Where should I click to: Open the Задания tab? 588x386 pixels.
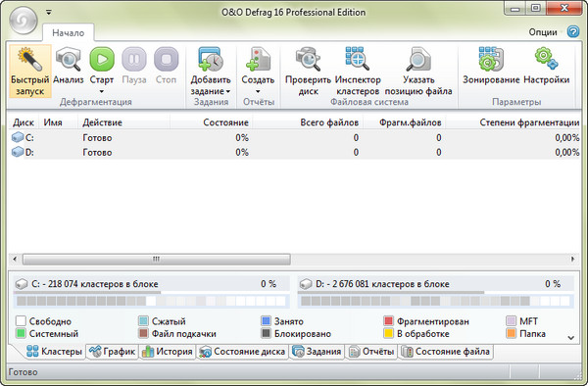[x=317, y=352]
